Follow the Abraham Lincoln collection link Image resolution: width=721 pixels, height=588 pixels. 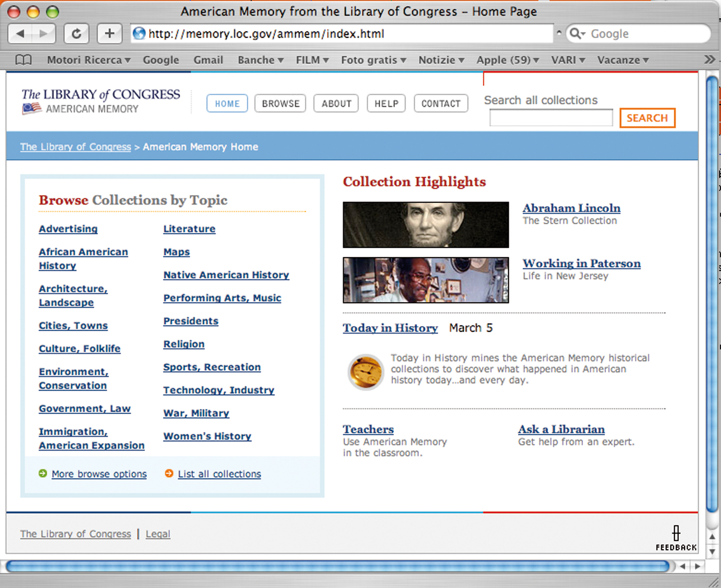[571, 208]
